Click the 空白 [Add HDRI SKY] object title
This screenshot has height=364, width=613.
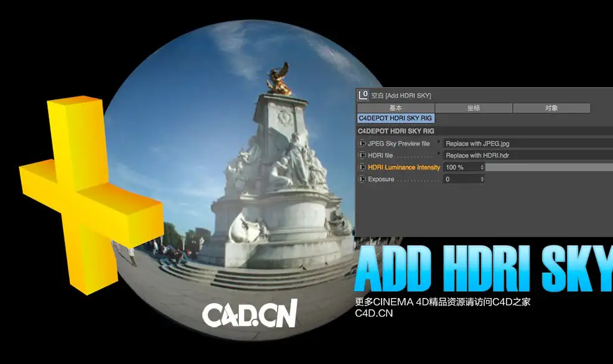click(x=401, y=95)
